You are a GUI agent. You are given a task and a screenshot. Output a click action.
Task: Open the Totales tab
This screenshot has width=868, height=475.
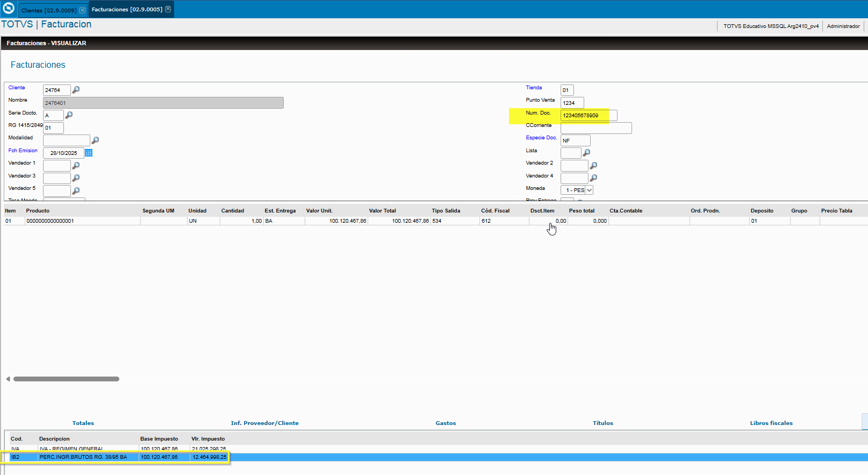coord(83,423)
